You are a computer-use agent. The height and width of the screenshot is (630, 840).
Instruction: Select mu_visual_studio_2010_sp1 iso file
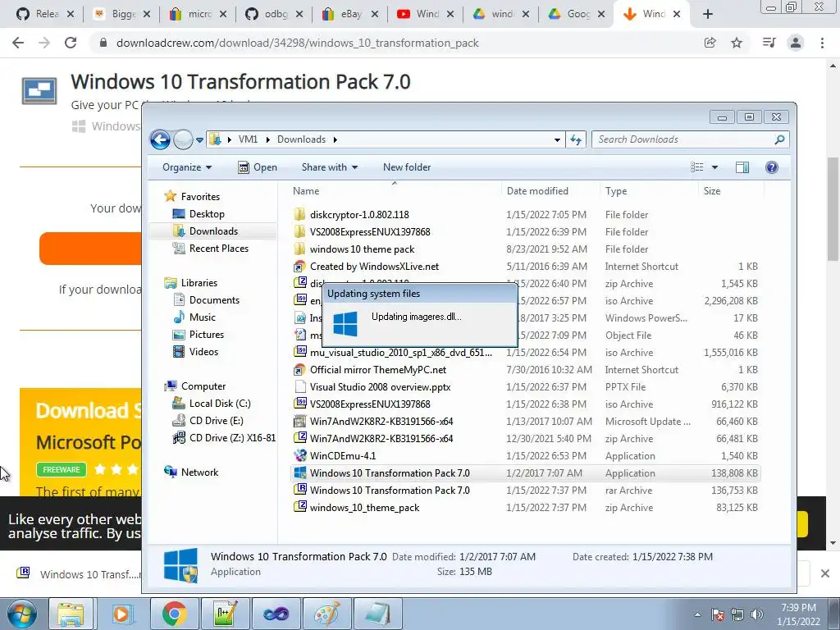(400, 353)
